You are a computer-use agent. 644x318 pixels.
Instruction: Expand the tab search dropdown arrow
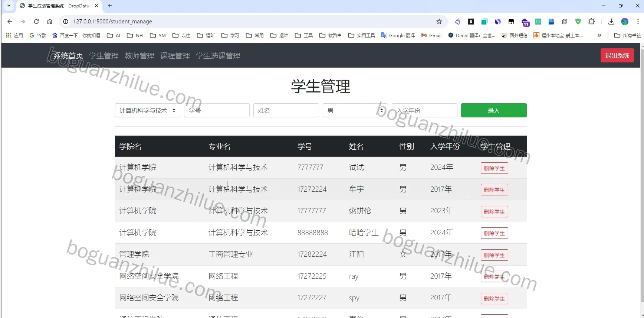[9, 6]
